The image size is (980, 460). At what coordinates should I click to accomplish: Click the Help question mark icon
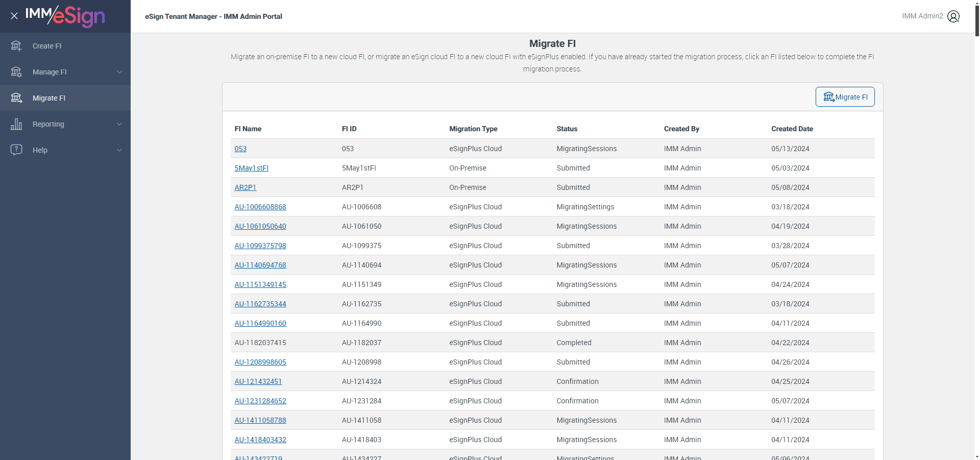point(16,150)
